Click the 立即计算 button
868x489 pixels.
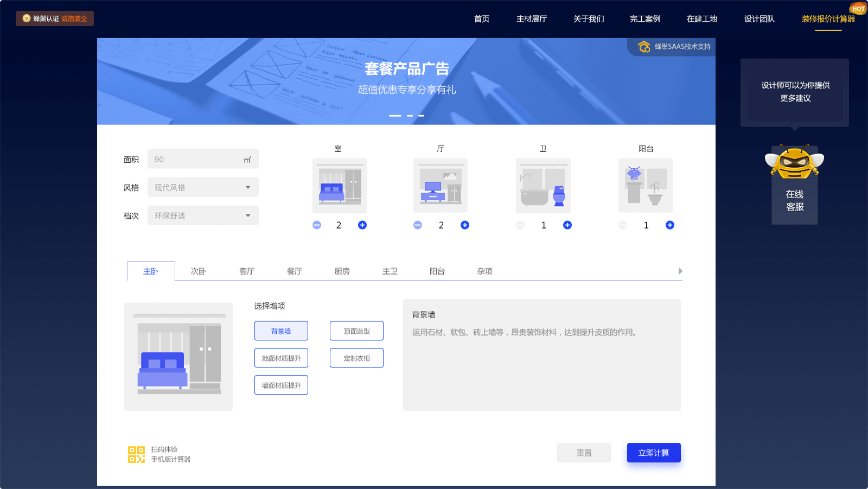(x=654, y=453)
